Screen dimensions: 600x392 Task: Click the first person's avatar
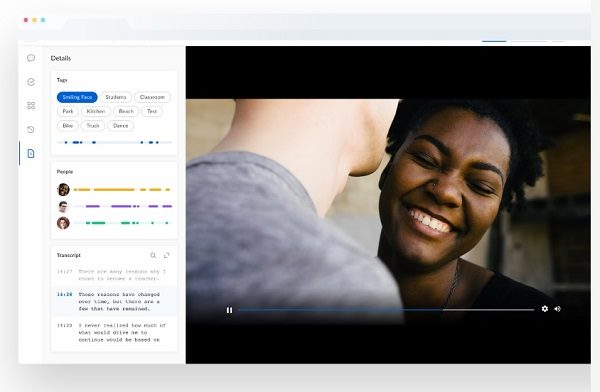coord(63,189)
